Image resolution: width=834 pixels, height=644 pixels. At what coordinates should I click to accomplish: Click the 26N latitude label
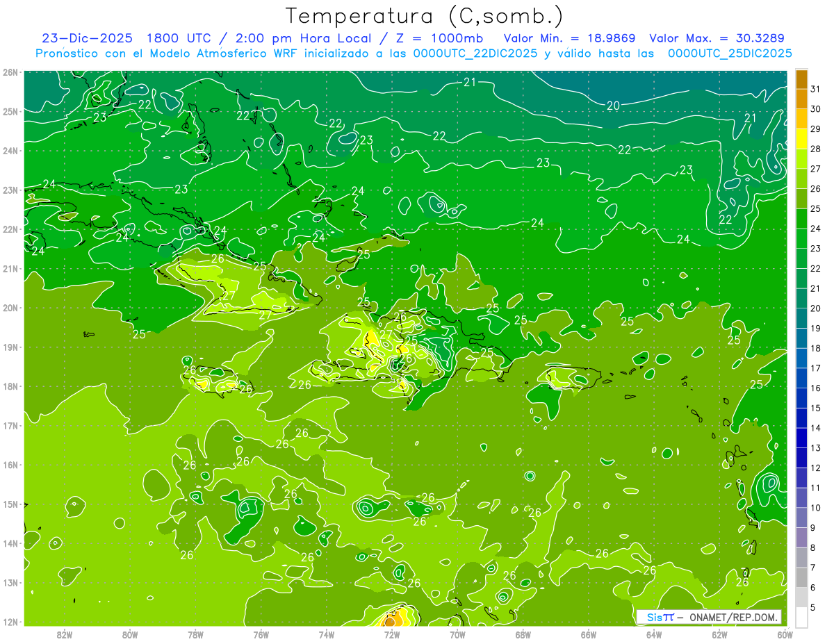pyautogui.click(x=10, y=72)
